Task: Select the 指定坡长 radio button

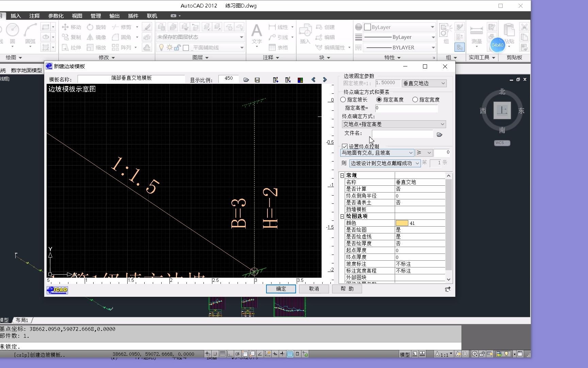Action: click(343, 99)
